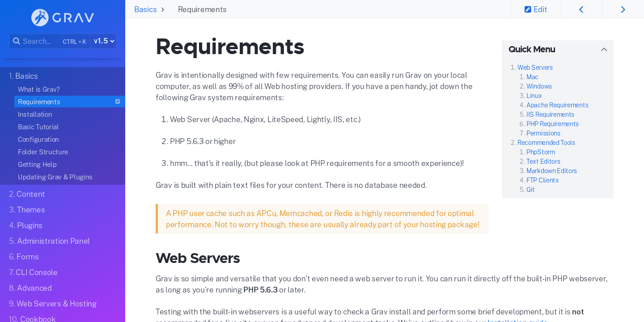This screenshot has width=644, height=322.
Task: Open Updating Grav & Plugins page
Action: click(x=55, y=177)
